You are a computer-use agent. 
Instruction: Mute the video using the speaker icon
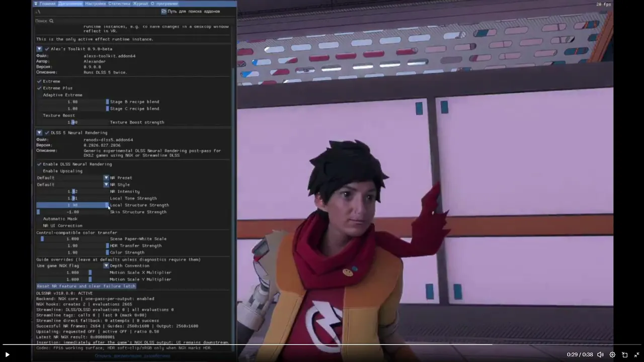click(600, 354)
